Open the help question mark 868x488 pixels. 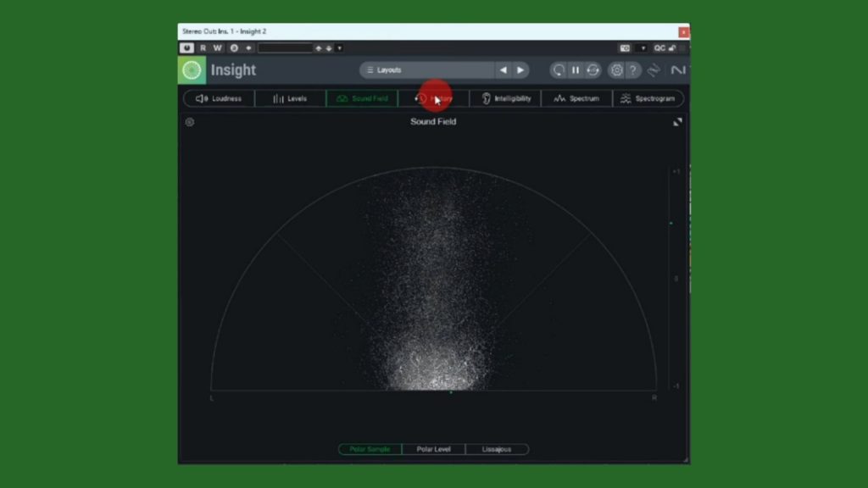(x=633, y=70)
